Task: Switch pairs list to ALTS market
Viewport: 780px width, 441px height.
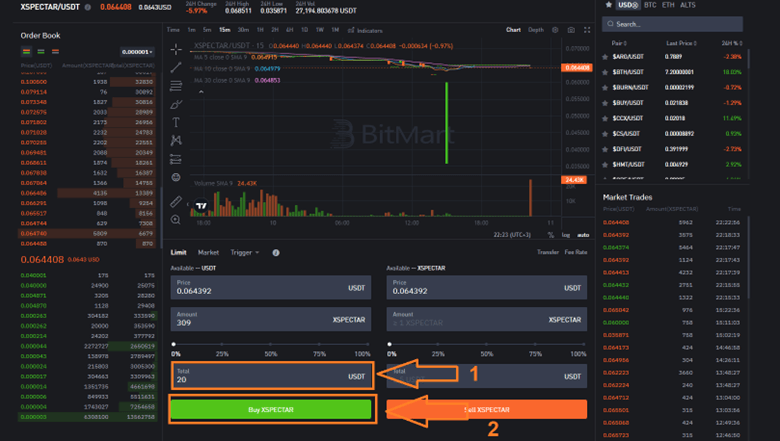Action: click(x=688, y=5)
